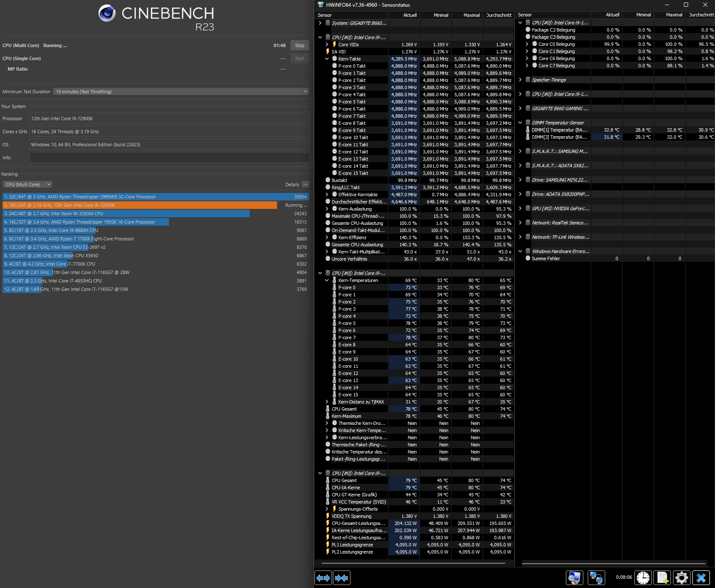The width and height of the screenshot is (715, 588).
Task: Open the Minimum Test Duration dropdown
Action: [181, 92]
